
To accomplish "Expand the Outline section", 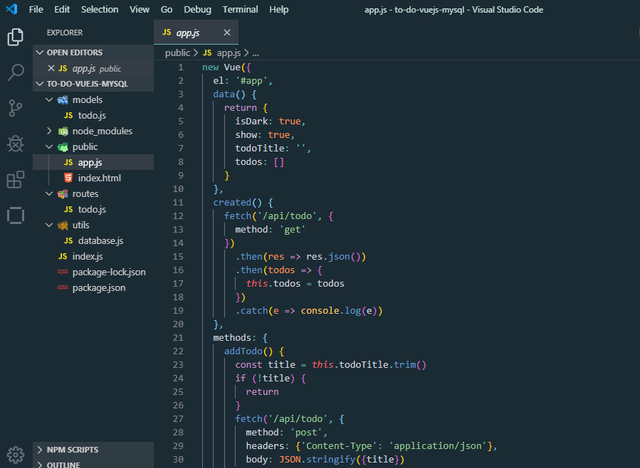I will 40,465.
